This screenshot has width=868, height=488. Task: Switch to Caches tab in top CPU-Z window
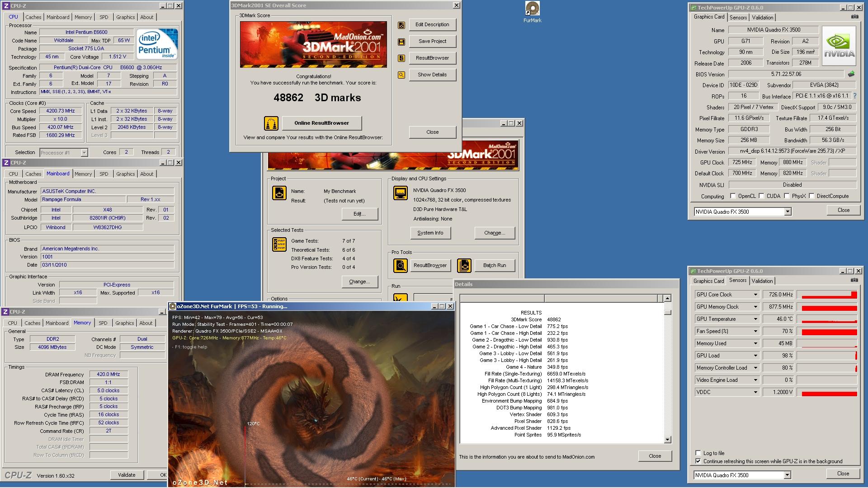coord(33,17)
